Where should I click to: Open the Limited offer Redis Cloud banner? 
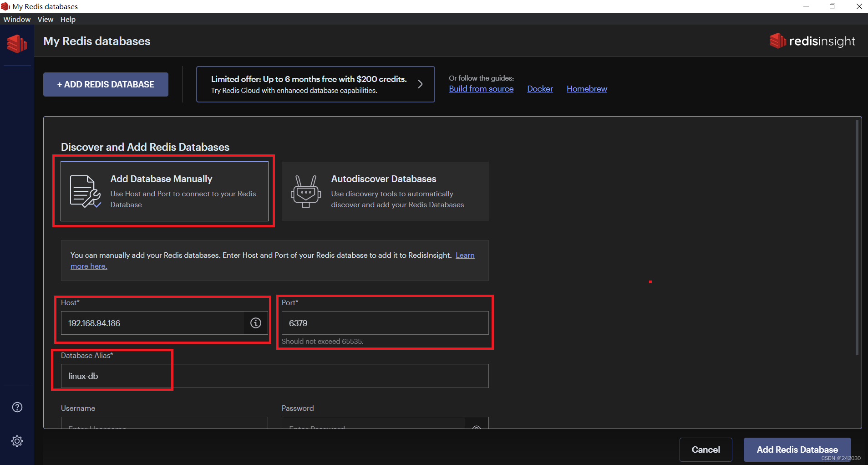(315, 84)
